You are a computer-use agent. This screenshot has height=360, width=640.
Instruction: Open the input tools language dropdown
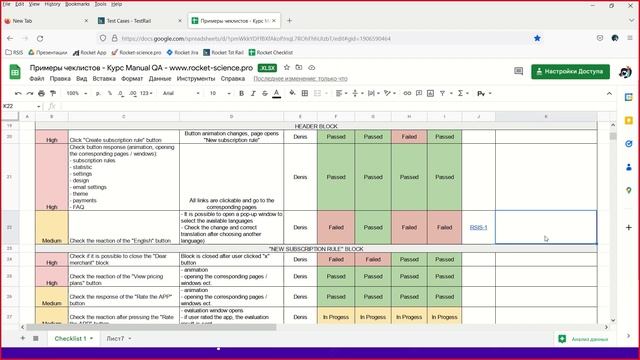[484, 93]
